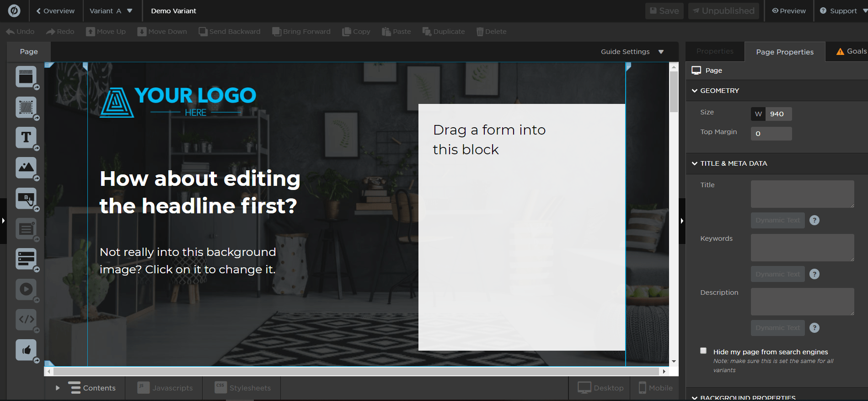Viewport: 868px width, 401px height.
Task: Click the canvas vertical scrollbar thumb
Action: pyautogui.click(x=674, y=92)
